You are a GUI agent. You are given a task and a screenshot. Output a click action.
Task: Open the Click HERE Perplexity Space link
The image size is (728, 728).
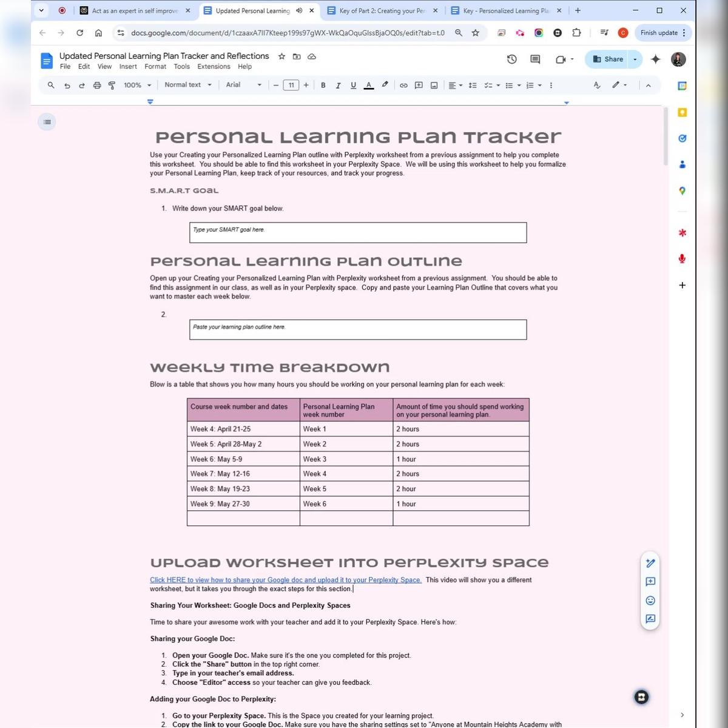pyautogui.click(x=285, y=580)
